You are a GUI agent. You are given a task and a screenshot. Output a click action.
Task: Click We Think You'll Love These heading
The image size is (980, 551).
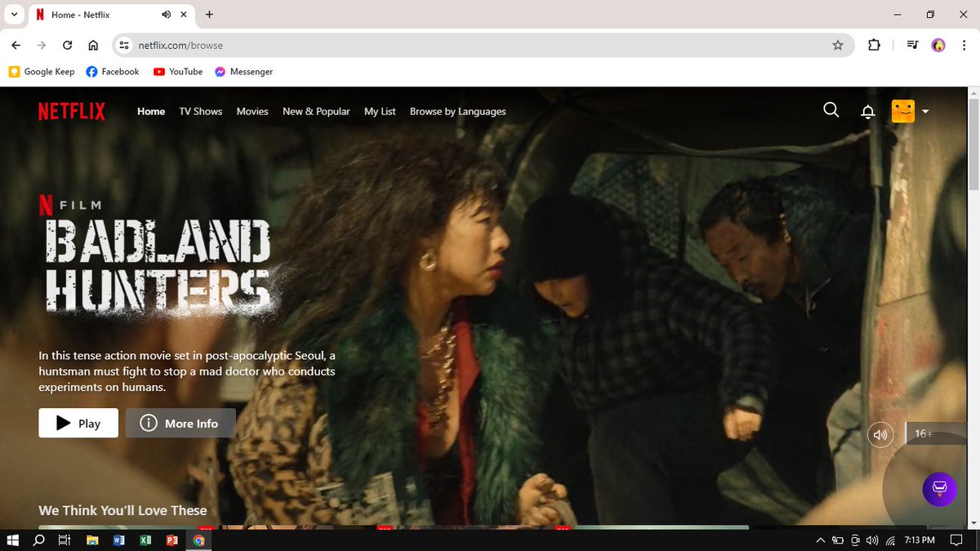point(122,510)
